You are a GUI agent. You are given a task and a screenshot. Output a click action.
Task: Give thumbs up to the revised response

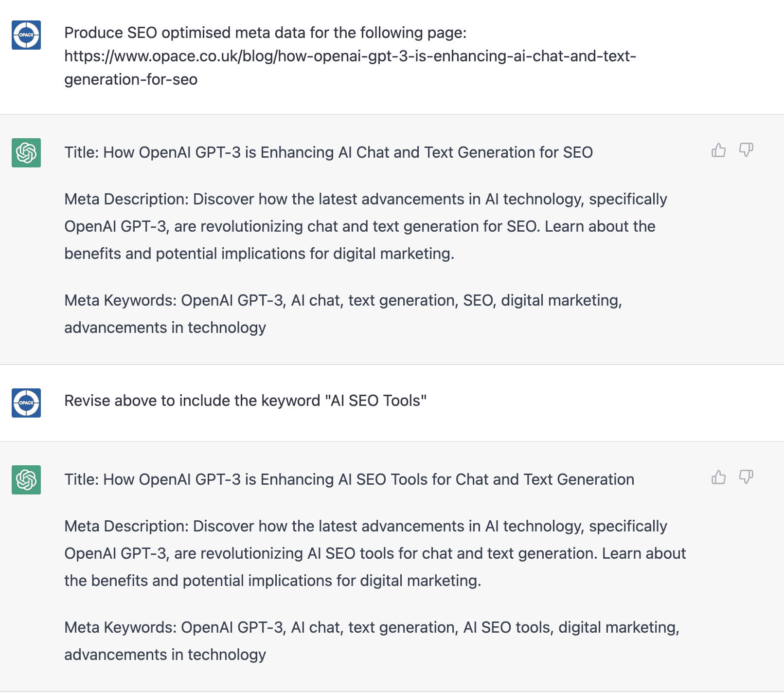(x=718, y=477)
